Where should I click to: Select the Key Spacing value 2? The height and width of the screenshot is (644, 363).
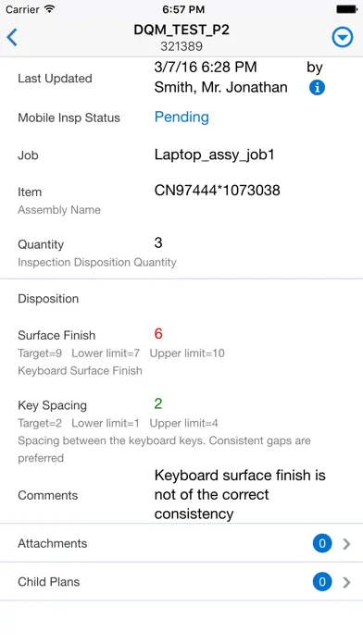pos(158,403)
